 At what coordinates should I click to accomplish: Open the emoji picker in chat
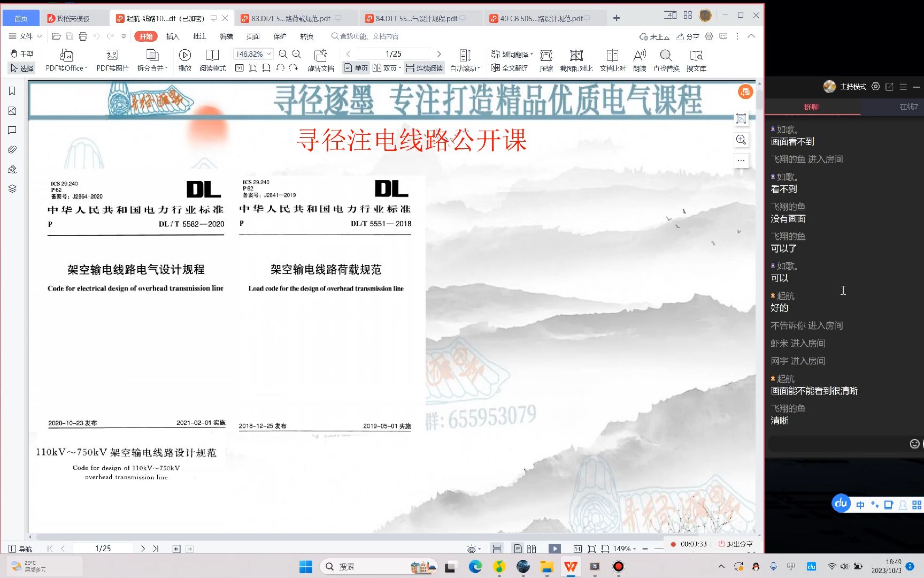(914, 444)
